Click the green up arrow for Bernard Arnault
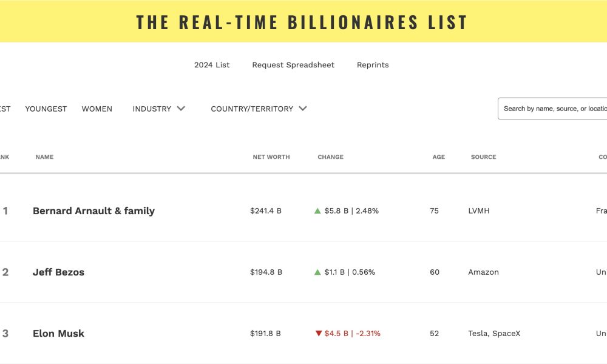Viewport: 607px width, 364px height. [x=317, y=211]
